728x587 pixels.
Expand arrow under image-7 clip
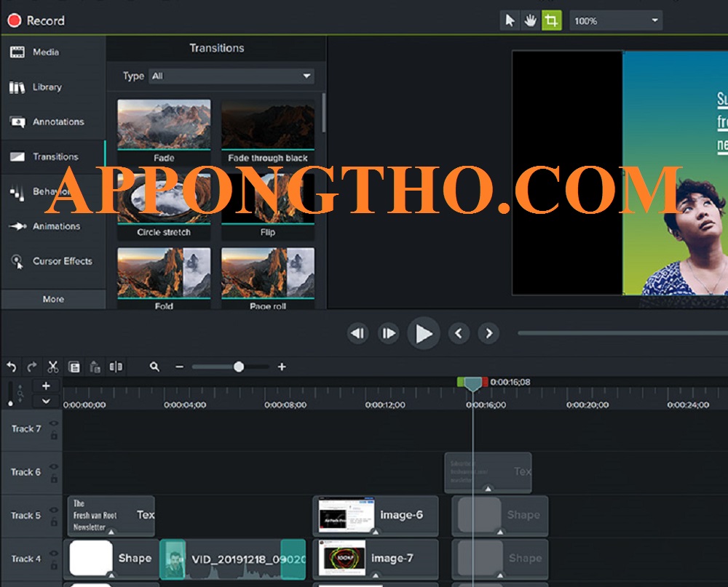(376, 575)
